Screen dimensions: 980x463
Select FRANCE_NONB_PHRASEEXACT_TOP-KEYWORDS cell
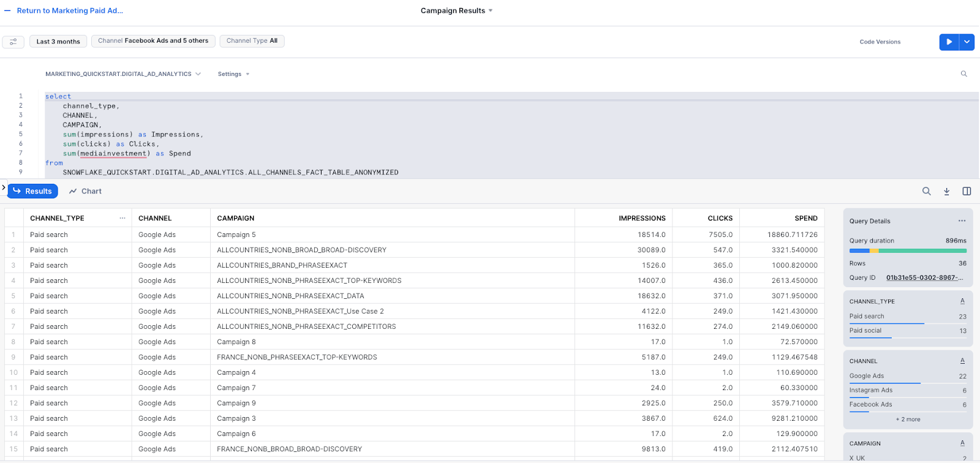392,357
